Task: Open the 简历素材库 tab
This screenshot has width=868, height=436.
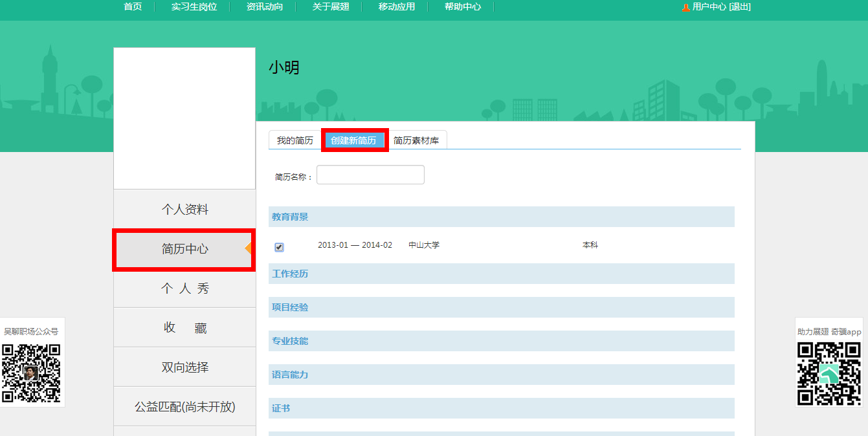Action: [416, 140]
